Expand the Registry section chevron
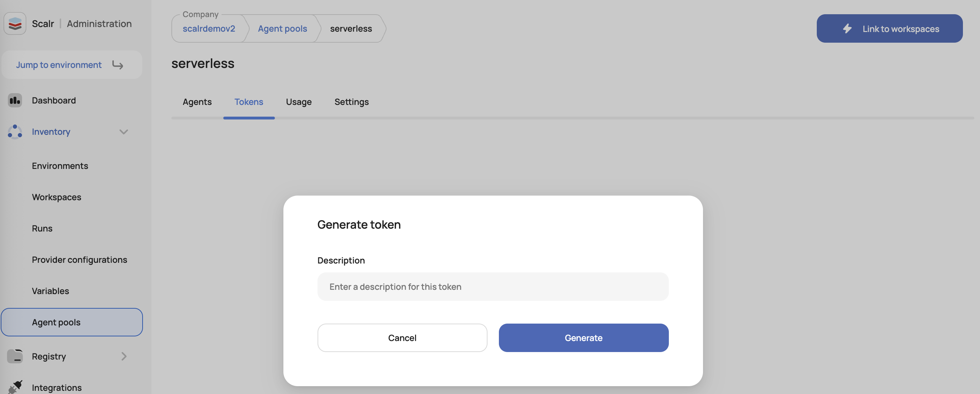980x394 pixels. pyautogui.click(x=124, y=356)
